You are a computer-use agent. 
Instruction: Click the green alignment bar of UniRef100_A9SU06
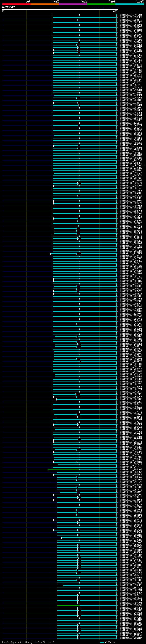63,470
